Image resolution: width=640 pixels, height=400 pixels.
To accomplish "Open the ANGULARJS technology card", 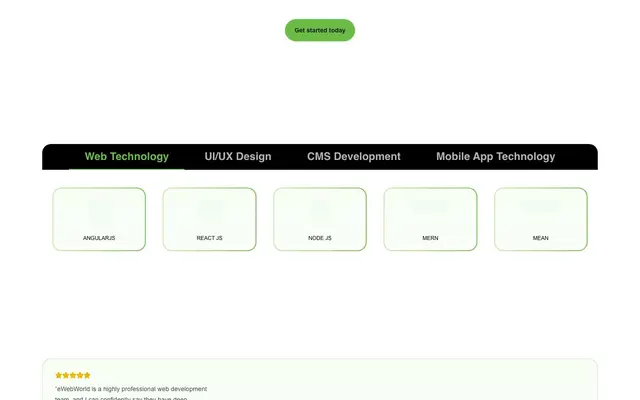I will pyautogui.click(x=99, y=219).
